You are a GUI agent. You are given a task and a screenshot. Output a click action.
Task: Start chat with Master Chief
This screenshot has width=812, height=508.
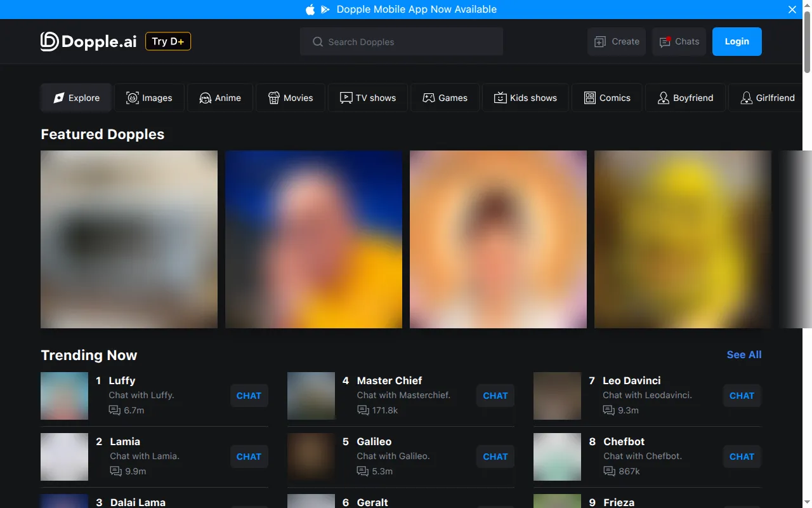(495, 396)
